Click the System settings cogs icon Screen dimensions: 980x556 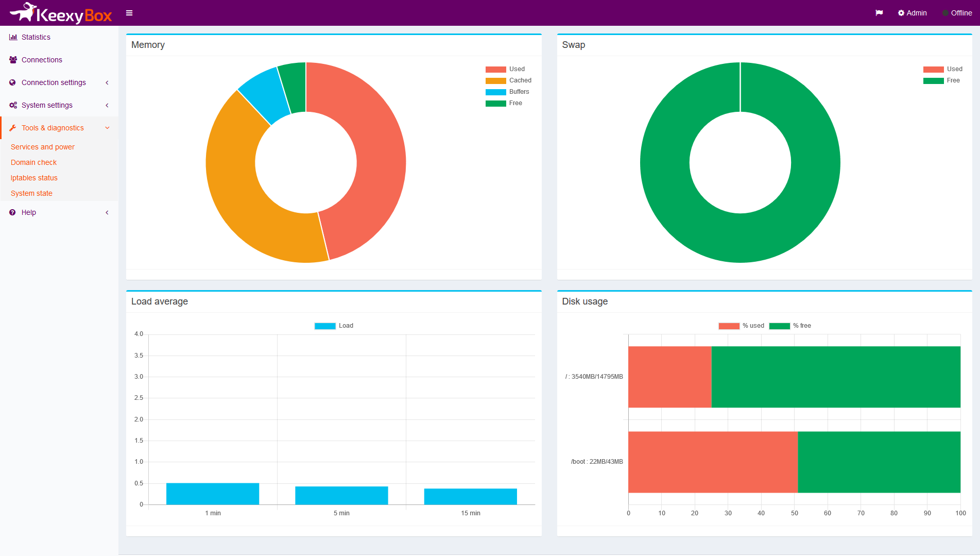click(x=13, y=105)
